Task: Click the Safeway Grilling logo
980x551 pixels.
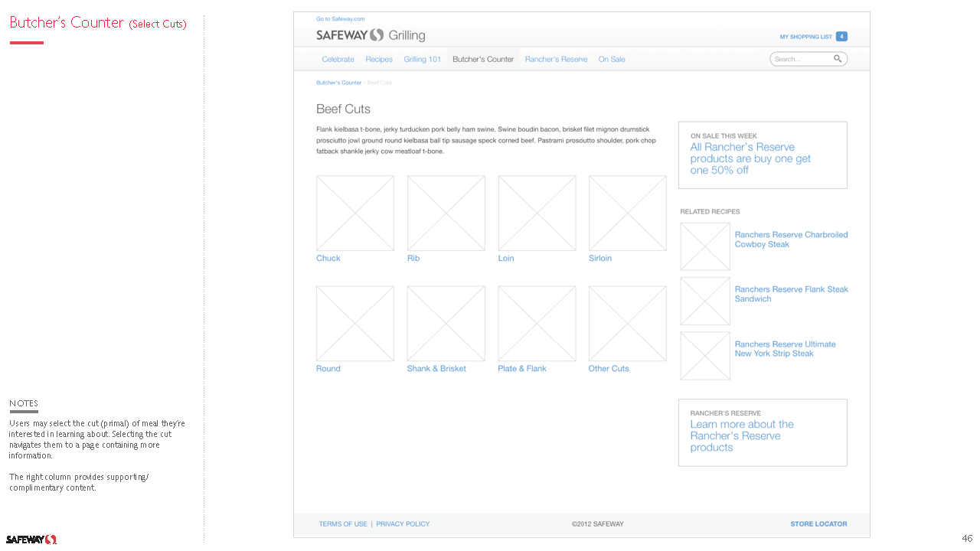Action: click(x=371, y=35)
